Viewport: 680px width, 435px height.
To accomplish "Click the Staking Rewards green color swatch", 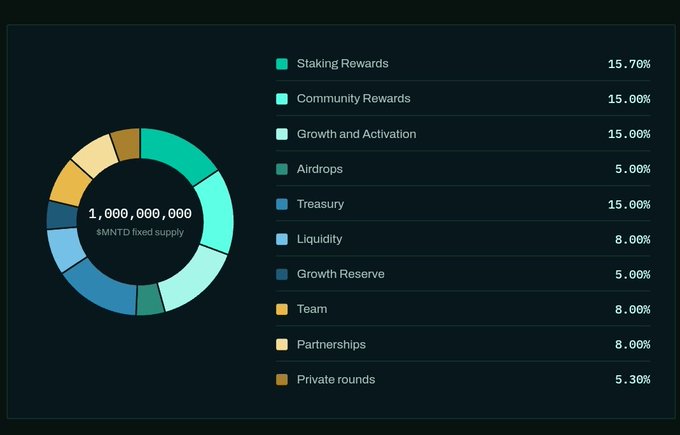I will [281, 64].
